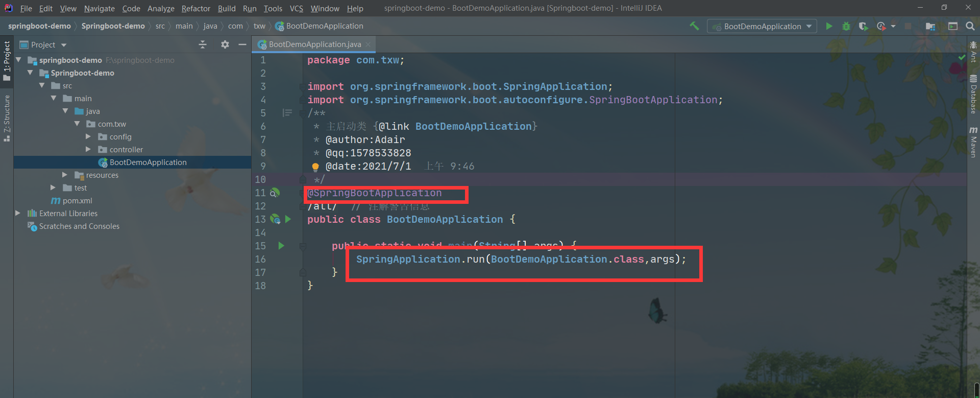Click Spring class gutter icon on line 13
This screenshot has width=980, height=398.
pyautogui.click(x=275, y=219)
